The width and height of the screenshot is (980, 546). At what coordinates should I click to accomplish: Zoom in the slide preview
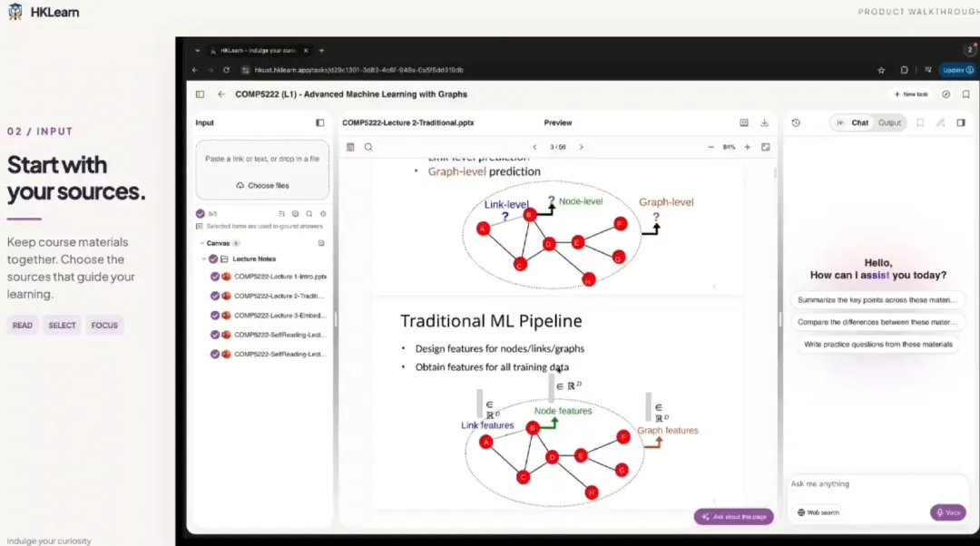coord(748,148)
